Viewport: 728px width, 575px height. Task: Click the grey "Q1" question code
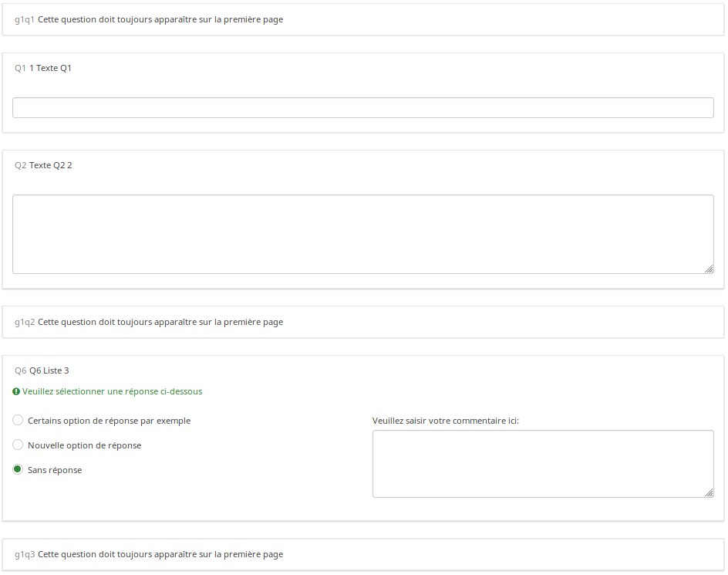(x=20, y=68)
